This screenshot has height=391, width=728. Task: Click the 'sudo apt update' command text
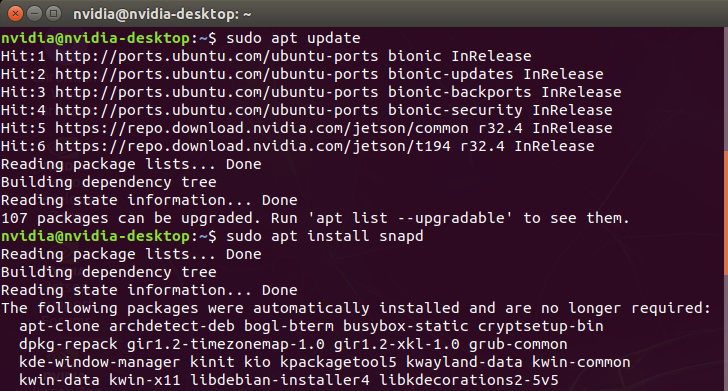click(293, 38)
